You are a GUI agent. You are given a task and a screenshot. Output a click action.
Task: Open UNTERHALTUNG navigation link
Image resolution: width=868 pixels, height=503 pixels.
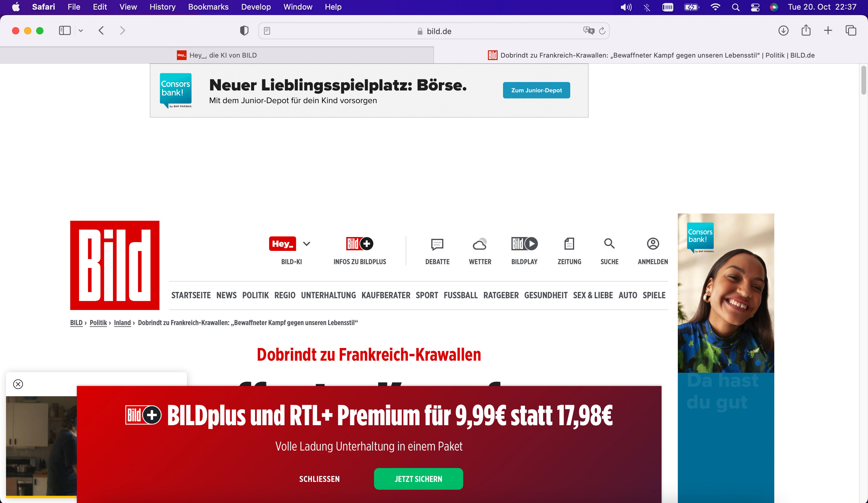[x=328, y=295]
